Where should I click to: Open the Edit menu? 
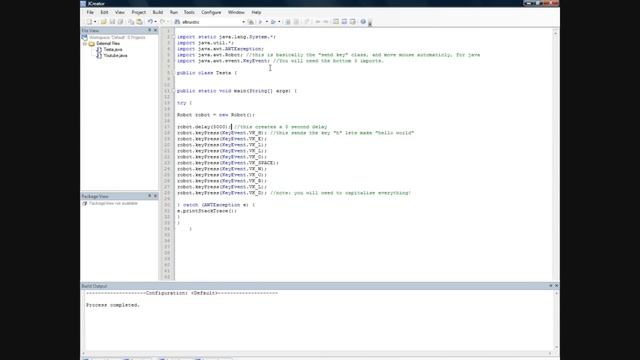point(104,12)
